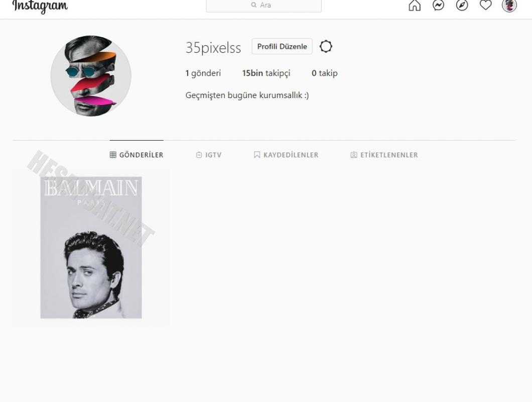Click the KAYDEDİLENLER bookmark icon

coord(257,155)
